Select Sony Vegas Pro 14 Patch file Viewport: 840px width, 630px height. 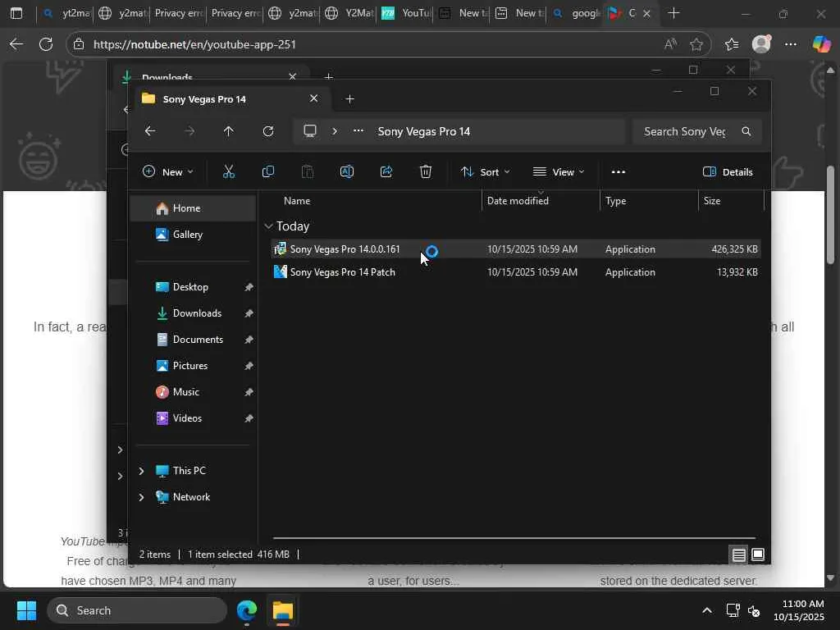pos(515,272)
